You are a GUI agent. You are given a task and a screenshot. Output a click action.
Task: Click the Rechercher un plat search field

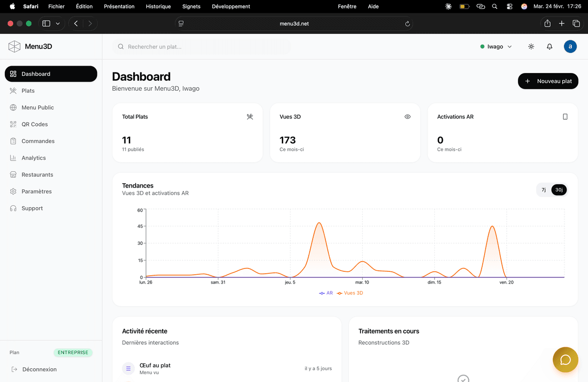[201, 47]
